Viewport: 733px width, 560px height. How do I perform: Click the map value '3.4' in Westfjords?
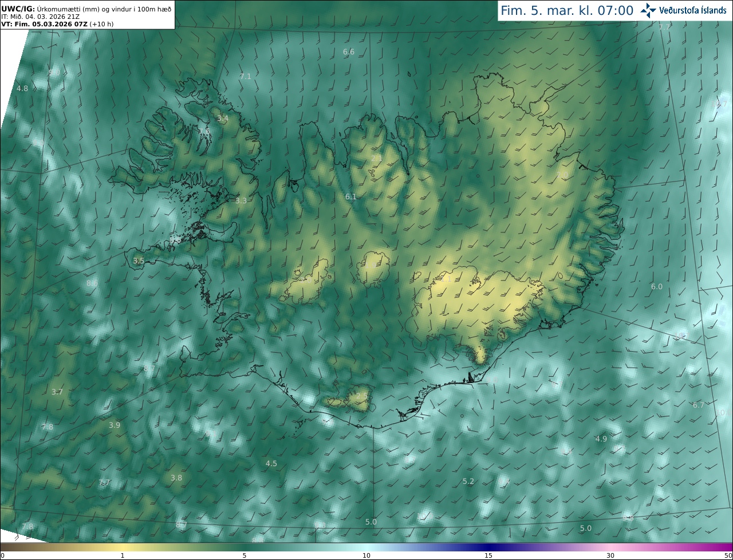click(223, 118)
